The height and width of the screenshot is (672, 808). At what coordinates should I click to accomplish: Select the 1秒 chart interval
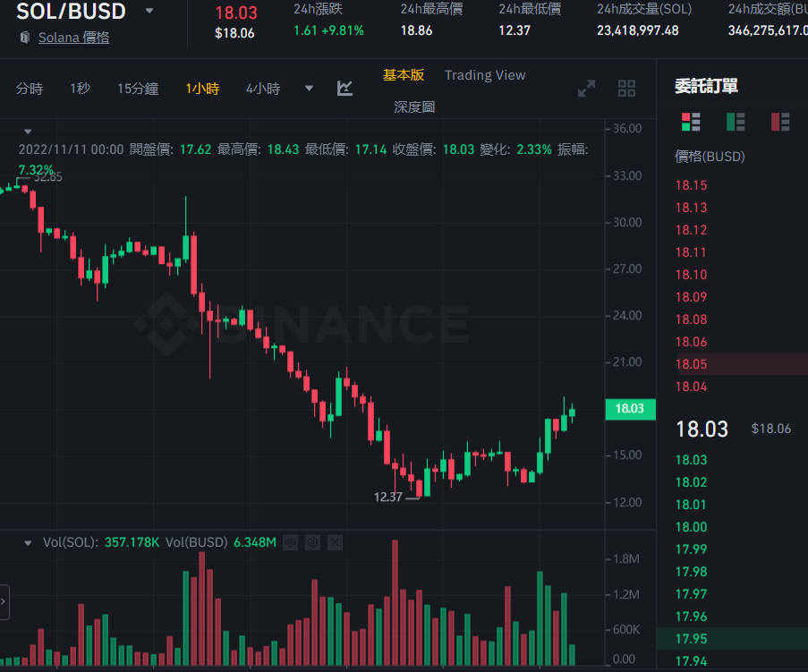tap(80, 89)
